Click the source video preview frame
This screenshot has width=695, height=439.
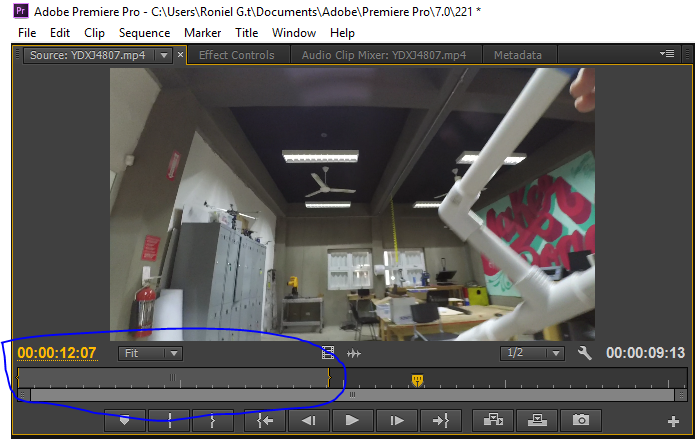[x=352, y=204]
